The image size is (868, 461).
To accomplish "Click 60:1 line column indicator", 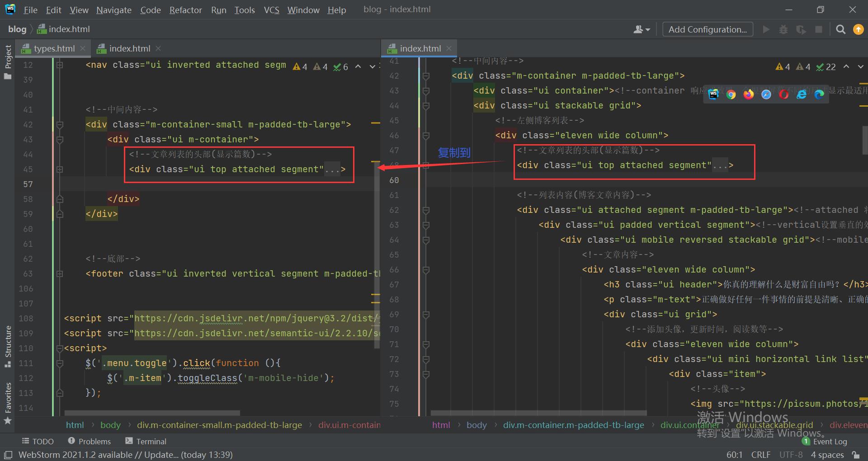I will (735, 455).
